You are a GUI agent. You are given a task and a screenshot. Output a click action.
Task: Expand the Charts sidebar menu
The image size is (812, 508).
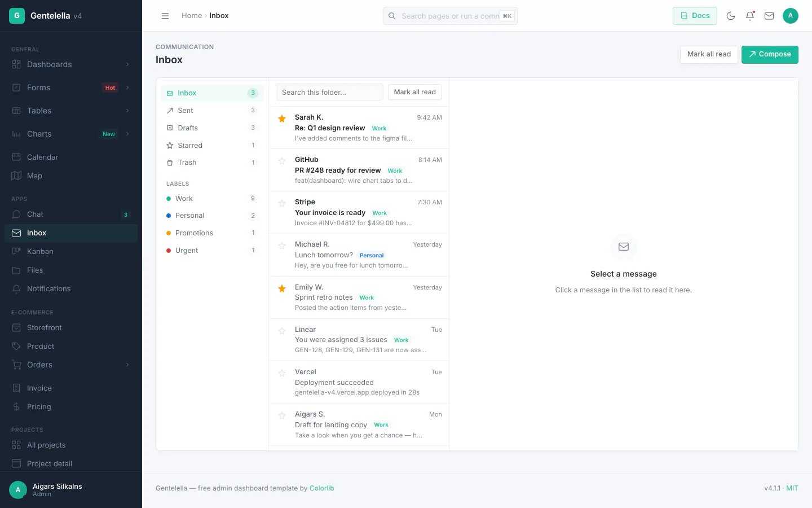click(x=71, y=134)
